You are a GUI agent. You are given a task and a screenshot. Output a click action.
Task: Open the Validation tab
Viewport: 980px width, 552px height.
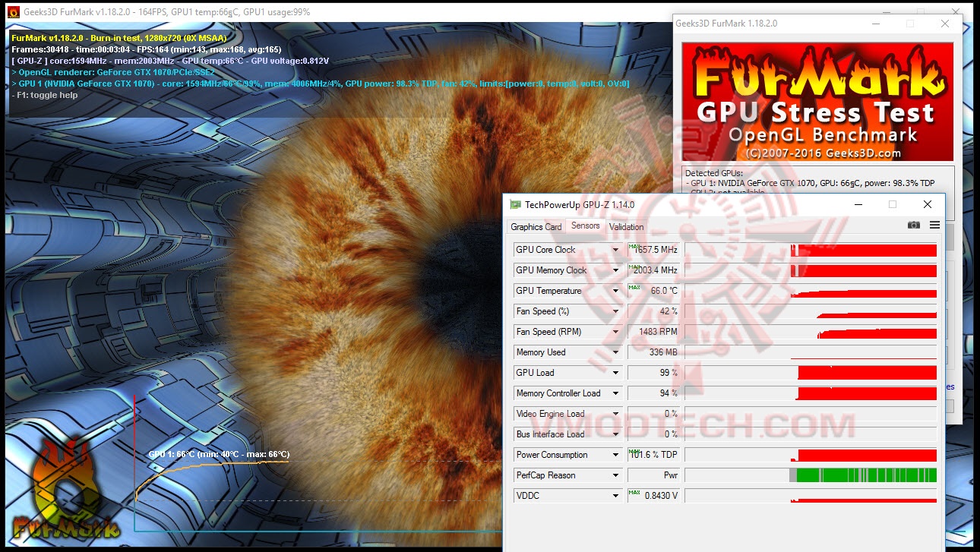click(x=626, y=227)
